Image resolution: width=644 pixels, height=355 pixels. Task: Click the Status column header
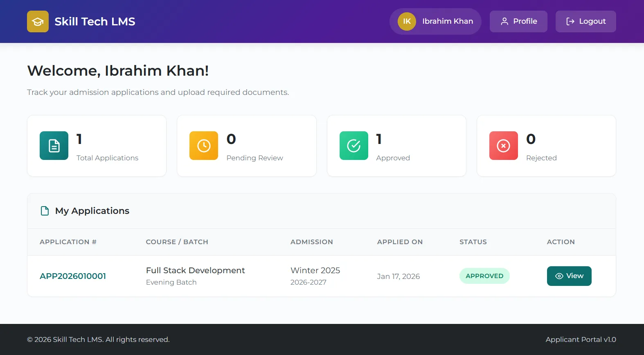(x=473, y=242)
